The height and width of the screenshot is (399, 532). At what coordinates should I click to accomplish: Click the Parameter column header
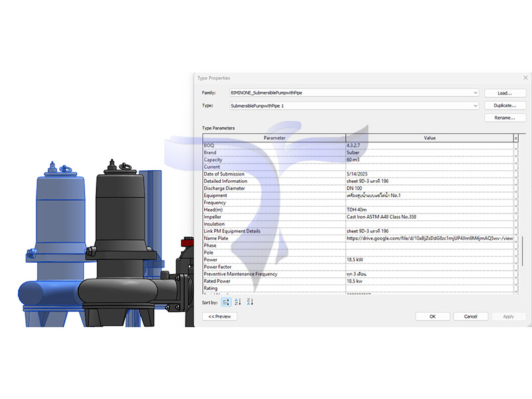(274, 138)
